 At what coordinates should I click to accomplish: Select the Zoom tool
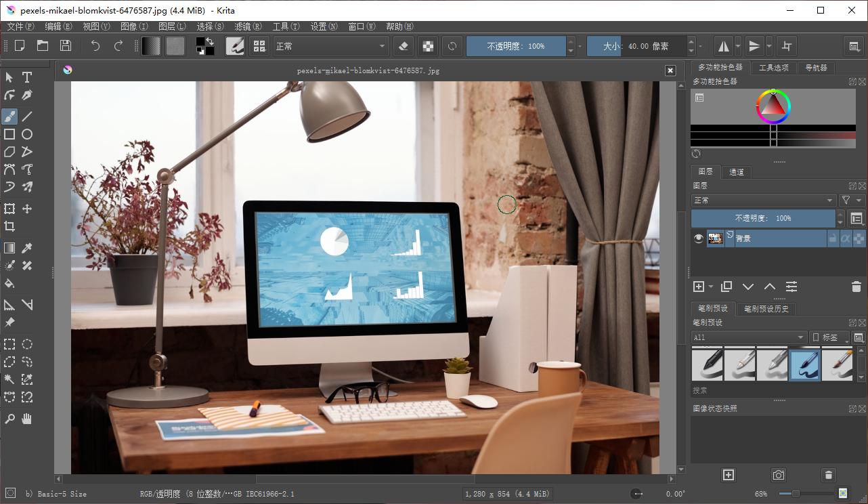(x=9, y=419)
